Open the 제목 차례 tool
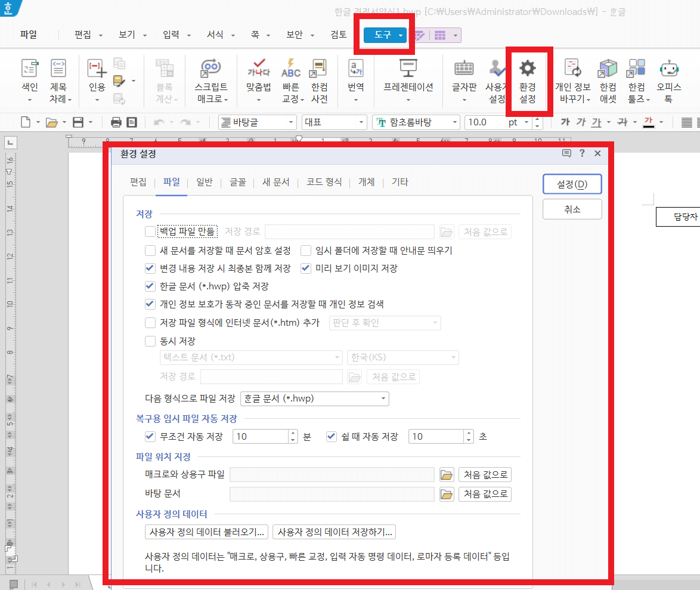The height and width of the screenshot is (590, 700). pyautogui.click(x=58, y=81)
